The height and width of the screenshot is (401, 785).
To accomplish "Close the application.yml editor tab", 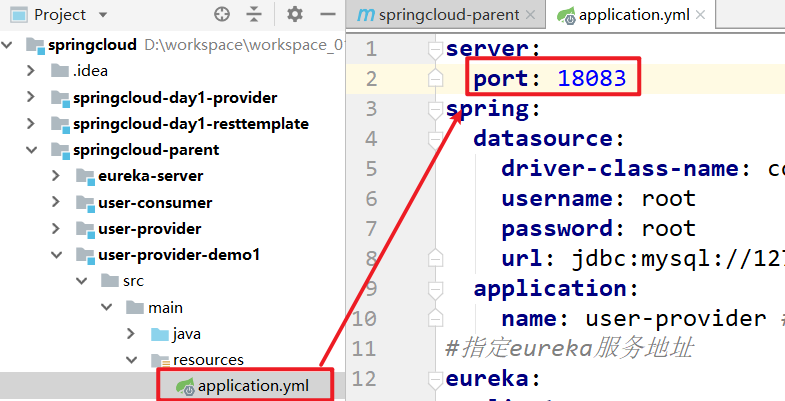I will 699,15.
